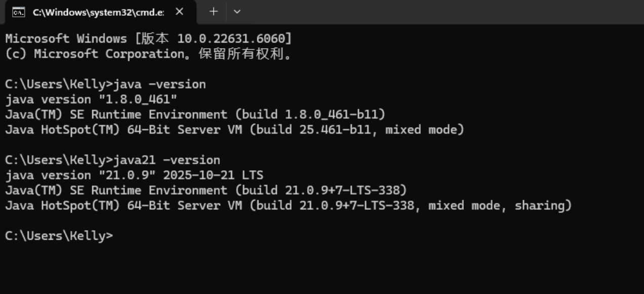Click the SE Runtime build 1.8.0_461-b11 line
The width and height of the screenshot is (644, 294).
(195, 115)
